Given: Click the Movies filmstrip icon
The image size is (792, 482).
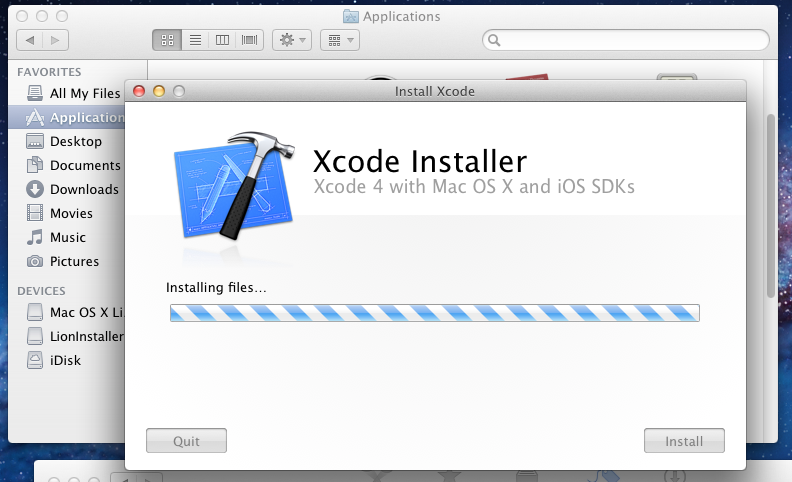Looking at the screenshot, I should 35,213.
